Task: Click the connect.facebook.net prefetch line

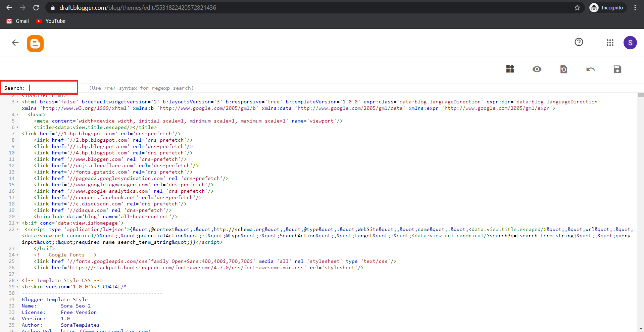Action: click(x=118, y=197)
